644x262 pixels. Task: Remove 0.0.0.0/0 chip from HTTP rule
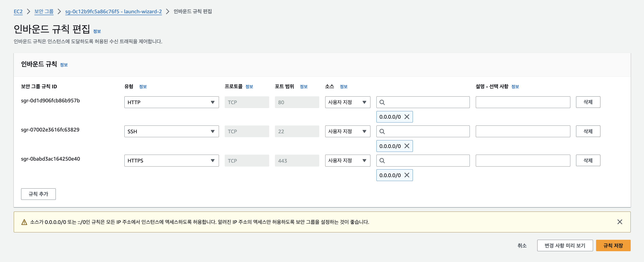(x=407, y=117)
